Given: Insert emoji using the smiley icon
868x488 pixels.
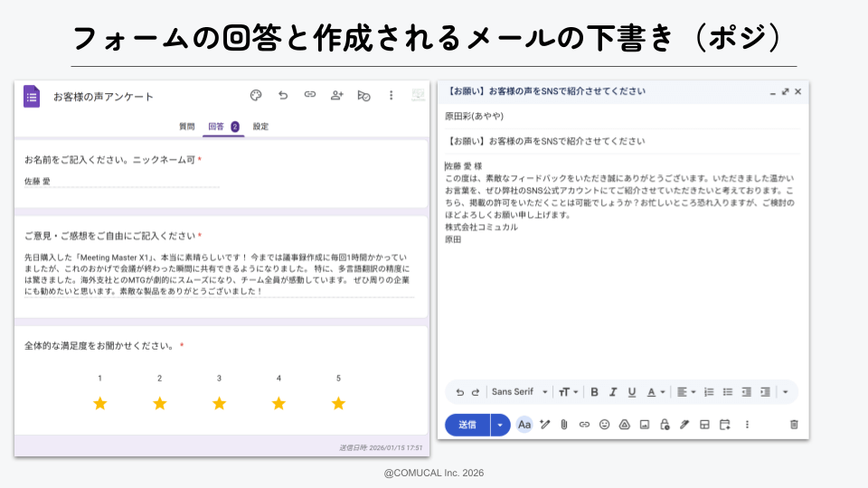Looking at the screenshot, I should [x=604, y=424].
